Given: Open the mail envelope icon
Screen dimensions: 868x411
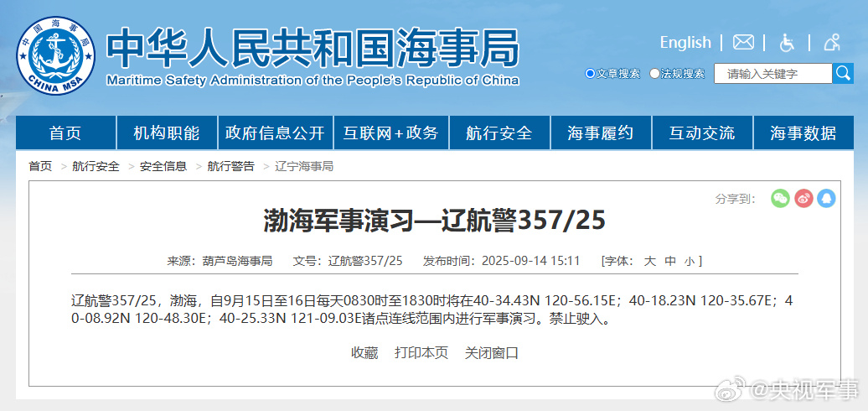Looking at the screenshot, I should coord(743,42).
